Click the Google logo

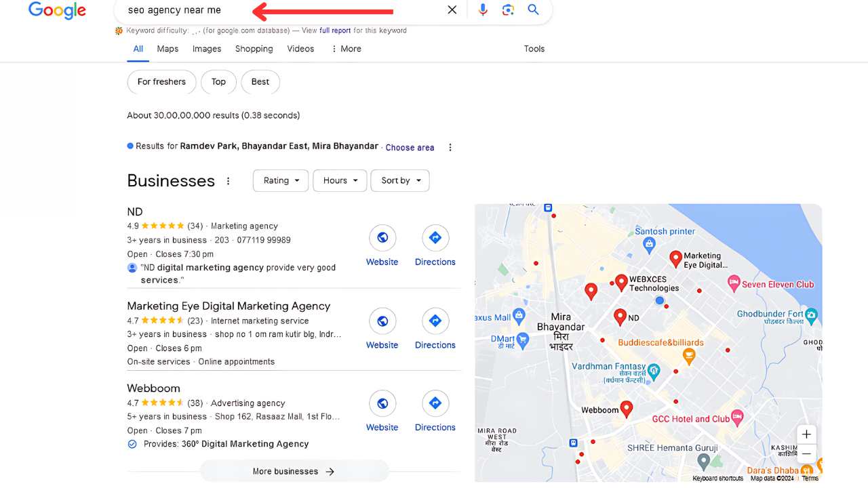click(58, 9)
